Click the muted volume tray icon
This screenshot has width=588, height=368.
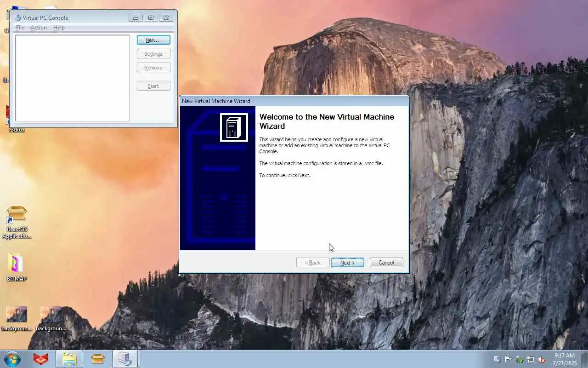(x=542, y=359)
